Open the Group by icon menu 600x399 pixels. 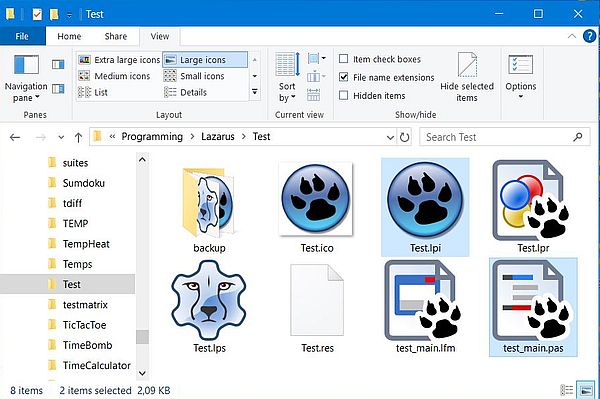pyautogui.click(x=317, y=59)
